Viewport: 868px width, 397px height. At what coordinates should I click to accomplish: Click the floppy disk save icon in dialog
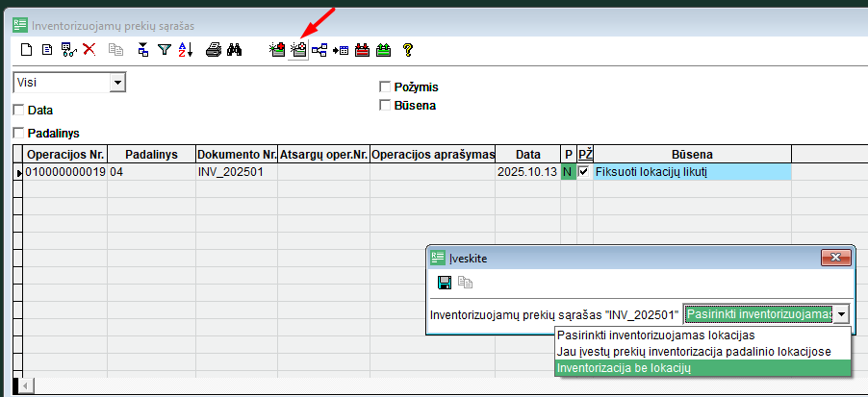coord(445,283)
